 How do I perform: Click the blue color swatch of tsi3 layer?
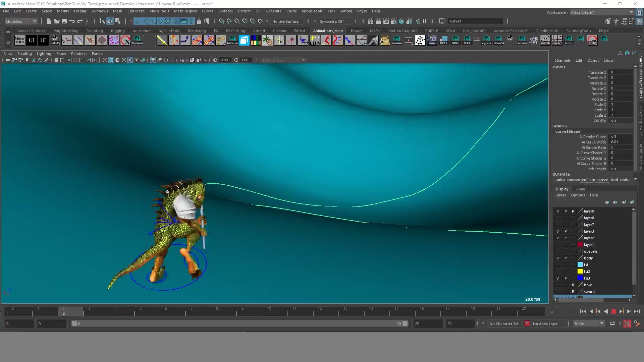580,278
